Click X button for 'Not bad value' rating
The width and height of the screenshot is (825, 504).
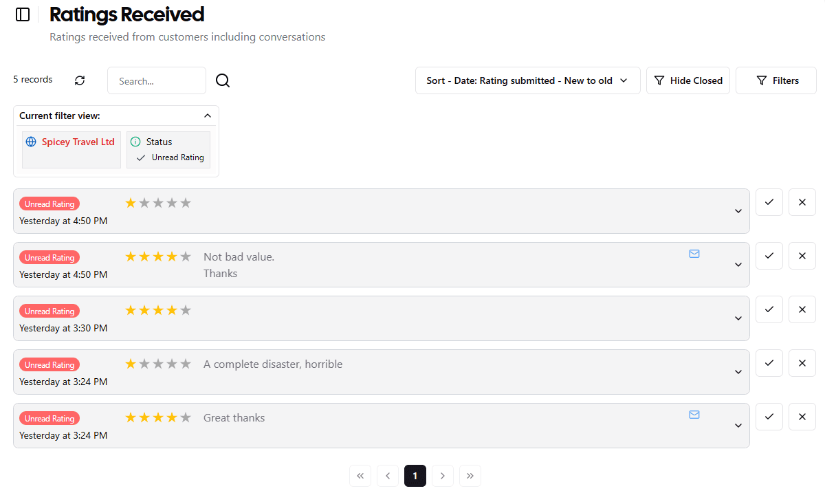(802, 256)
